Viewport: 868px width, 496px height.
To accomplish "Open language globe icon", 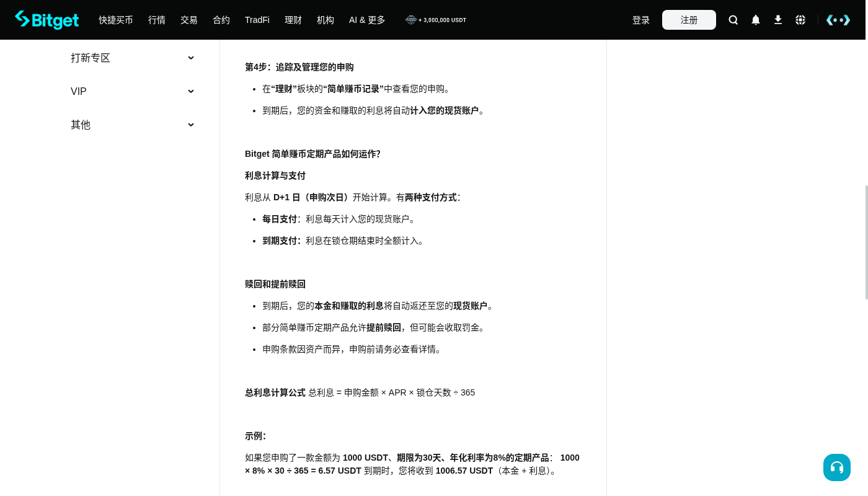I will [800, 20].
